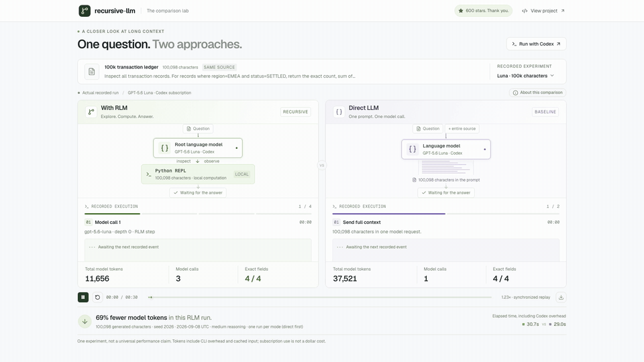Click the 100k transaction ledger title
The width and height of the screenshot is (644, 362).
coord(131,67)
